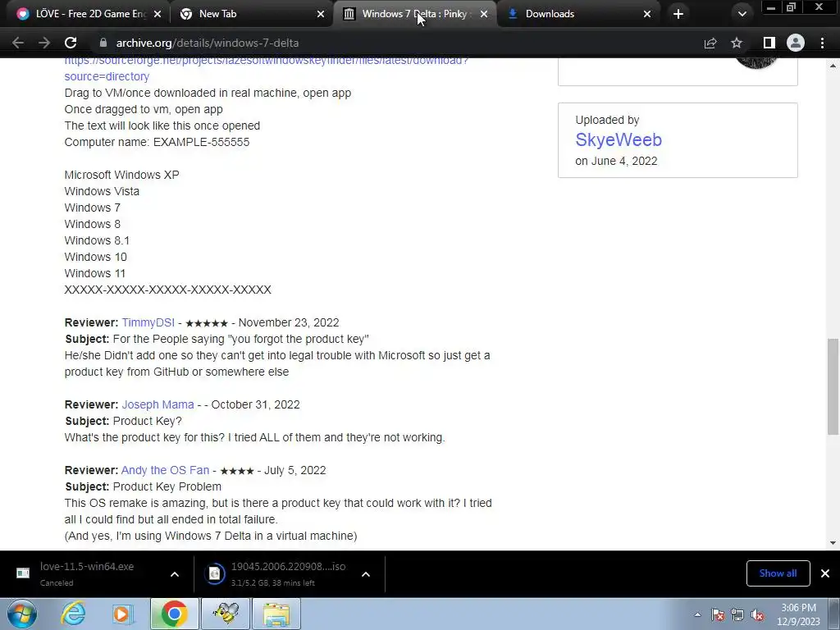The height and width of the screenshot is (630, 840).
Task: Expand the tab search dropdown arrow
Action: (742, 14)
